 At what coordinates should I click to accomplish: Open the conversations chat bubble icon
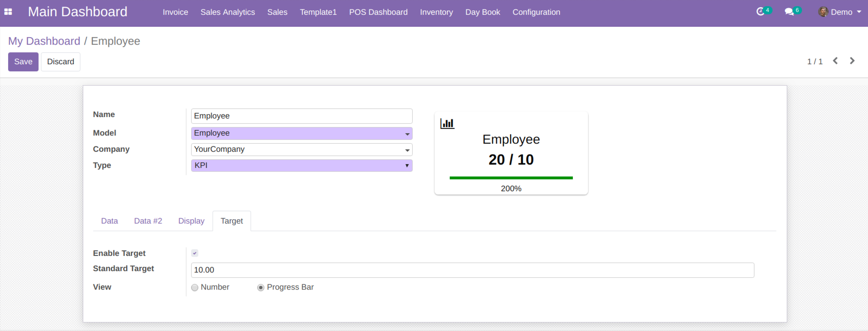[x=789, y=12]
